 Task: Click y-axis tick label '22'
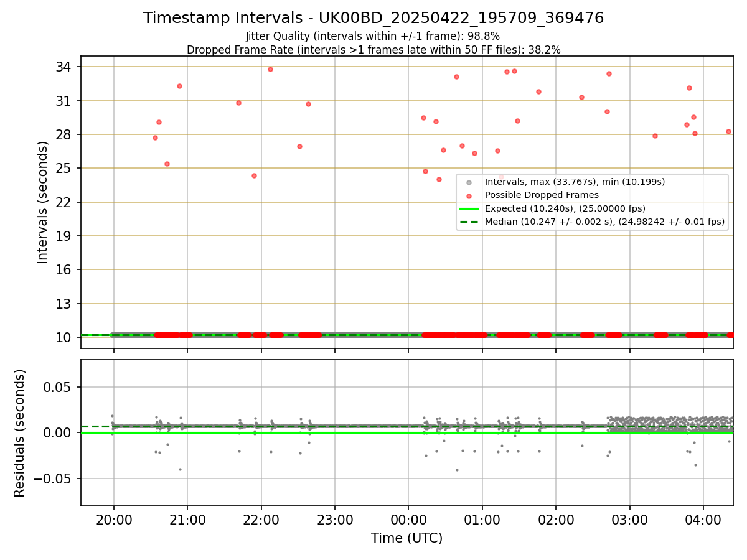click(x=64, y=202)
